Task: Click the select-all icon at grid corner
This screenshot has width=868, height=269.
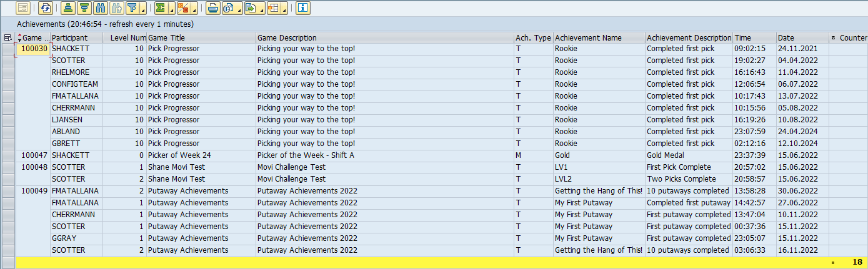Action: (x=7, y=38)
